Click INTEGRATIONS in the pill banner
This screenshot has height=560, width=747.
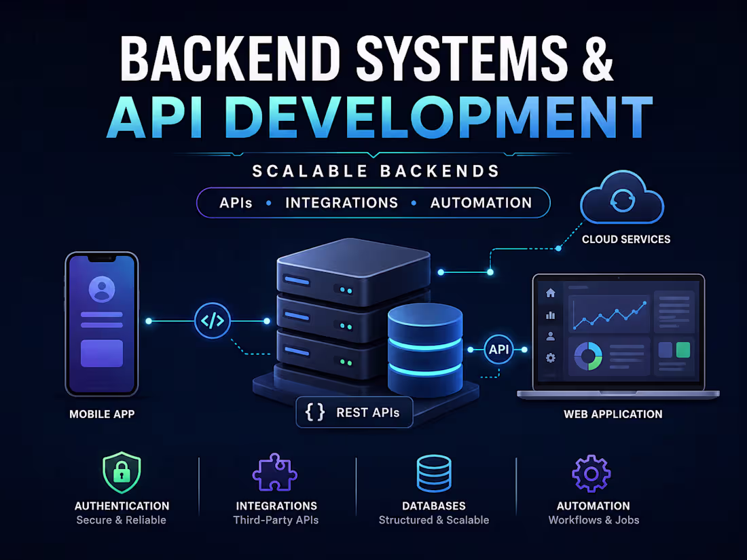pos(342,203)
